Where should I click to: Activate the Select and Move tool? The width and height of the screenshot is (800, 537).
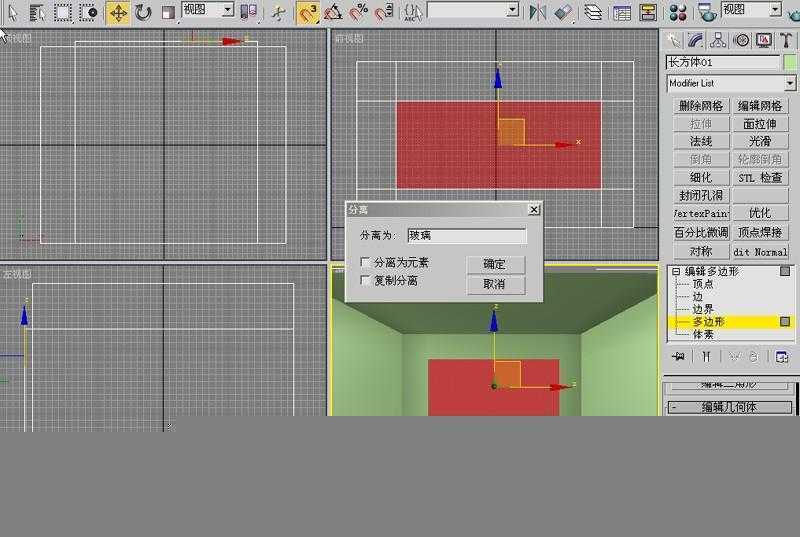pos(118,12)
